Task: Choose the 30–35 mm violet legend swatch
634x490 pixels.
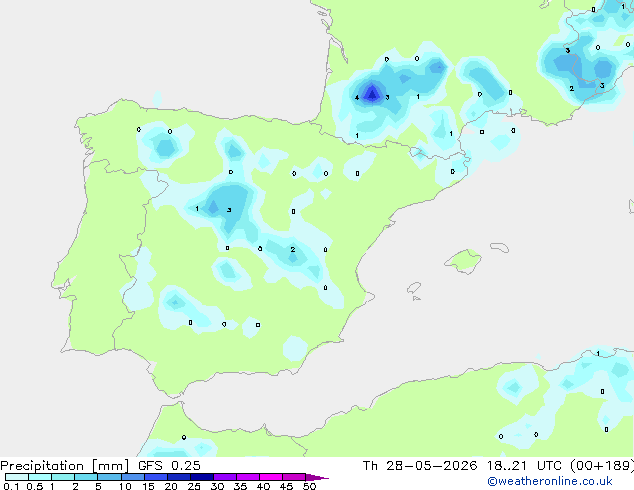Action: tap(225, 477)
